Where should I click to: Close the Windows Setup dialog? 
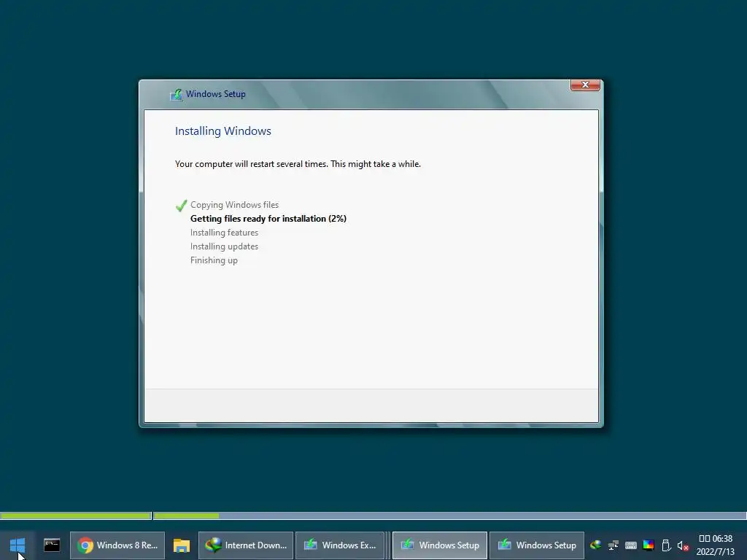click(x=585, y=85)
